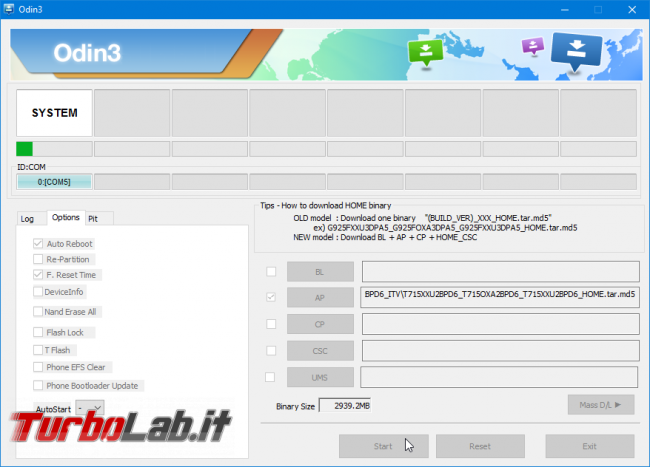Click the Mass D/L button
Viewport: 650px width, 467px height.
pos(601,405)
